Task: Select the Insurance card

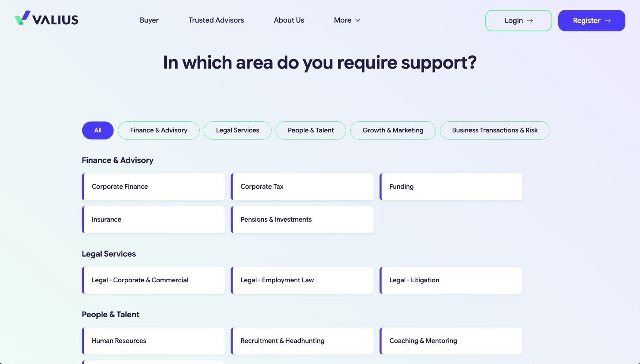Action: 153,220
